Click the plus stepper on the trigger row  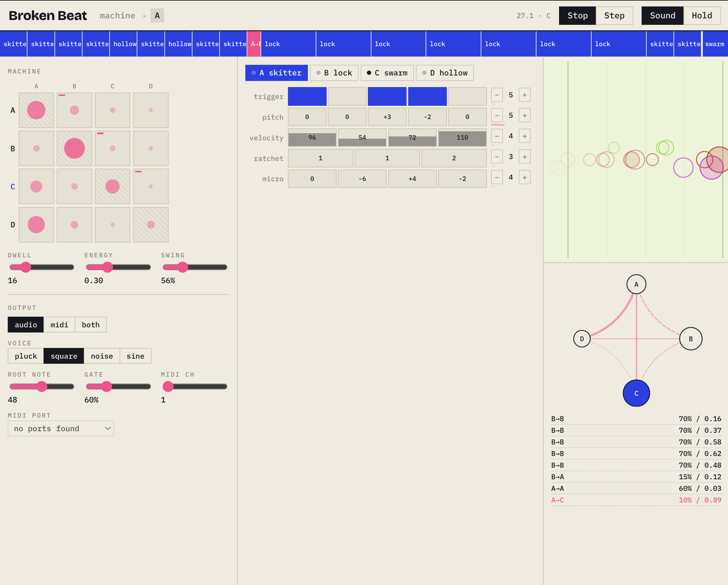[524, 95]
